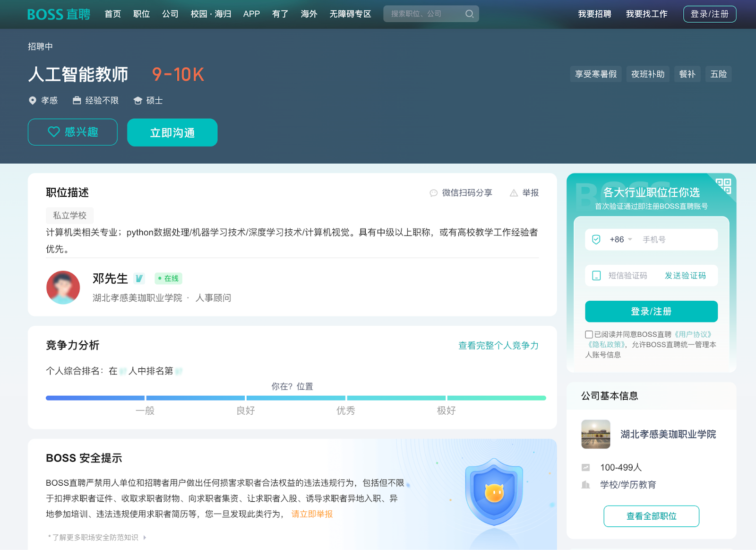Screen dimensions: 756x550
Task: Click the 极好 segment label on competitiveness bar
Action: 446,410
